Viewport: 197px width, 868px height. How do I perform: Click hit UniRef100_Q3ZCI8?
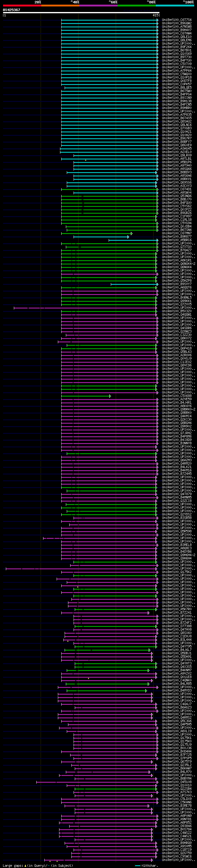coord(177,501)
